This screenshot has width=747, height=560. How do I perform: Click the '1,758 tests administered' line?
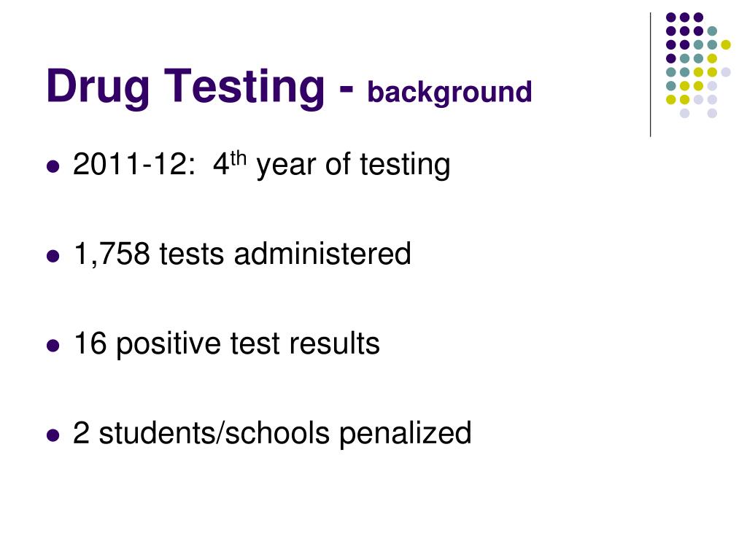(x=242, y=253)
